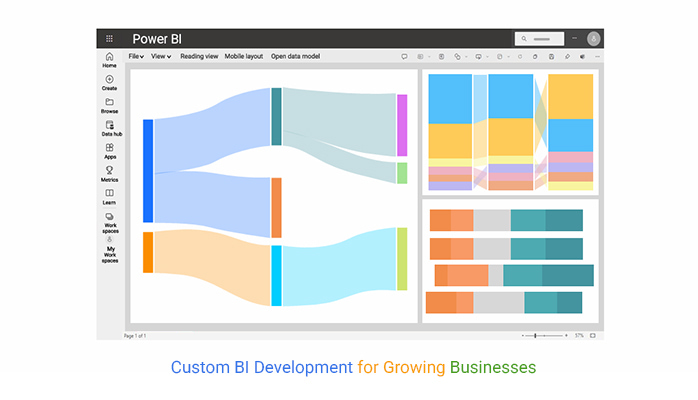Screen dimensions: 698x400
Task: Open Apps in the sidebar
Action: click(x=110, y=151)
